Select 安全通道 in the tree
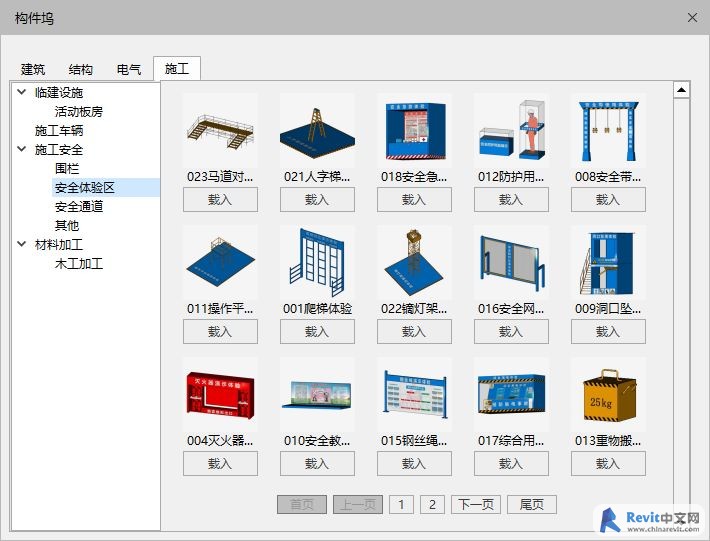This screenshot has height=541, width=710. (79, 206)
